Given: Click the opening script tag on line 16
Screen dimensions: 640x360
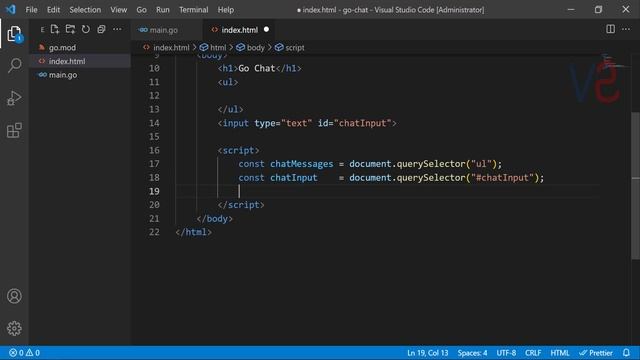Looking at the screenshot, I should tap(238, 150).
